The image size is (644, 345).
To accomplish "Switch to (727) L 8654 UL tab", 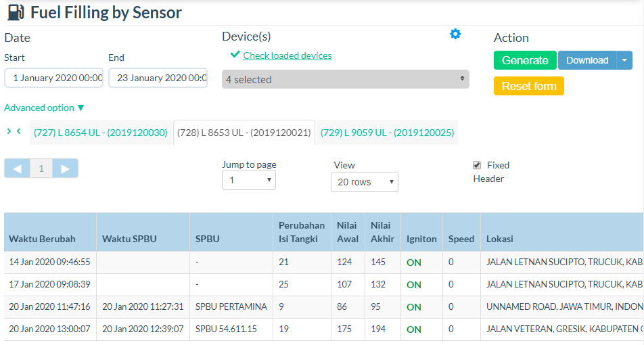I will pyautogui.click(x=100, y=133).
